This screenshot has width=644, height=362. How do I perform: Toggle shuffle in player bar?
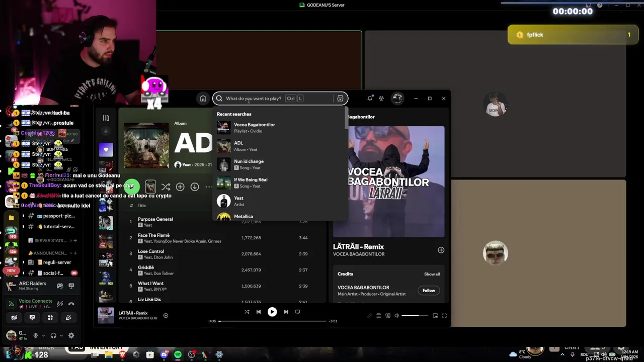(x=247, y=312)
